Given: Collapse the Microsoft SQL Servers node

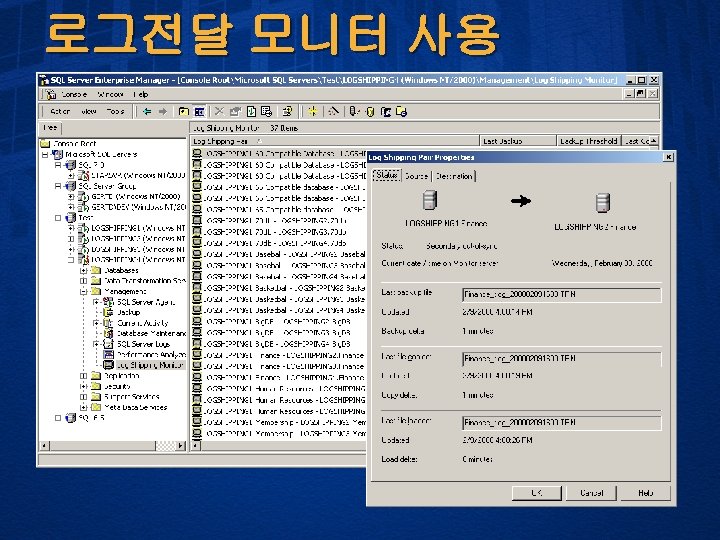Looking at the screenshot, I should tap(45, 154).
